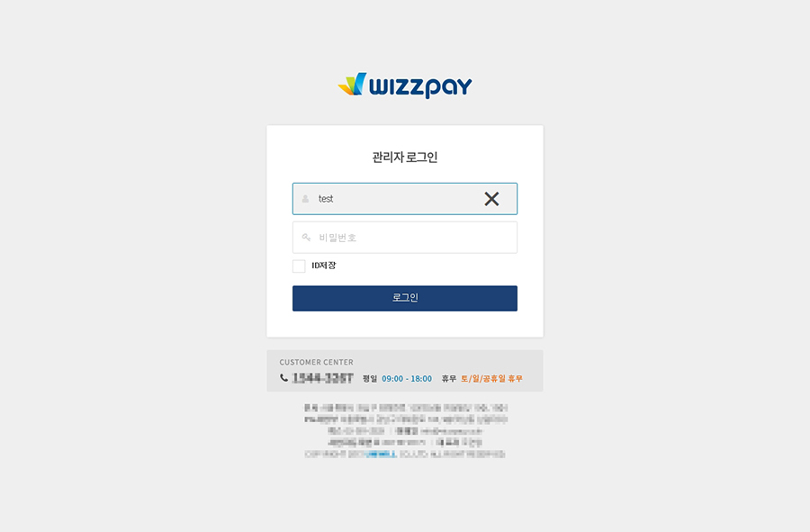Viewport: 810px width, 532px height.
Task: Click the orange 토/일/공휴일 휴무 text
Action: coord(491,379)
